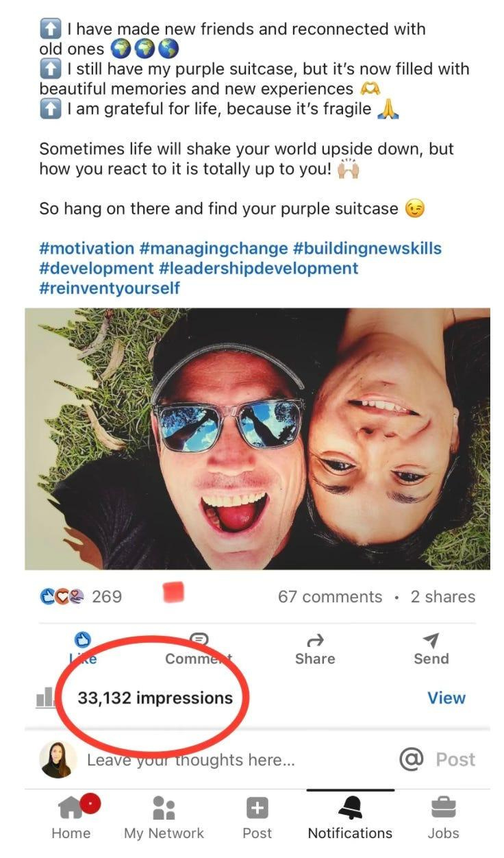Tap the @ mention icon in comment bar

coord(411,759)
